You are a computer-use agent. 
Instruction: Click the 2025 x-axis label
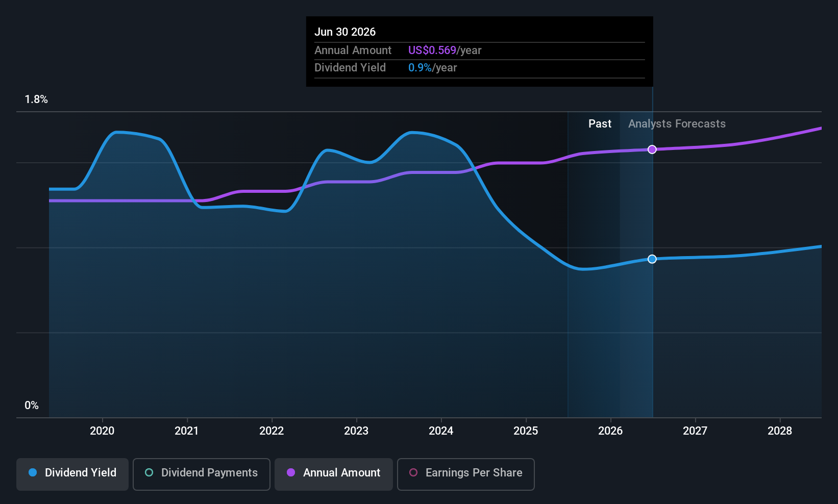(526, 431)
